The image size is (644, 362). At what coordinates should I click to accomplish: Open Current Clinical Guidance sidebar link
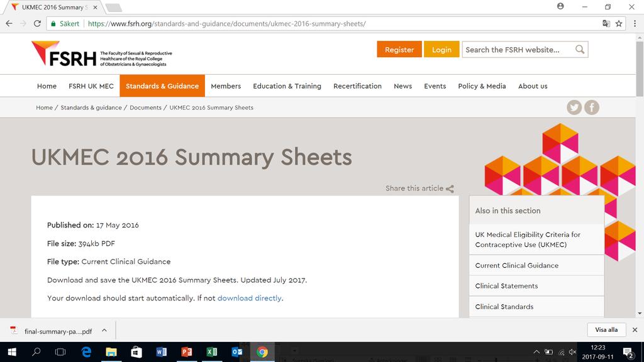536,266
